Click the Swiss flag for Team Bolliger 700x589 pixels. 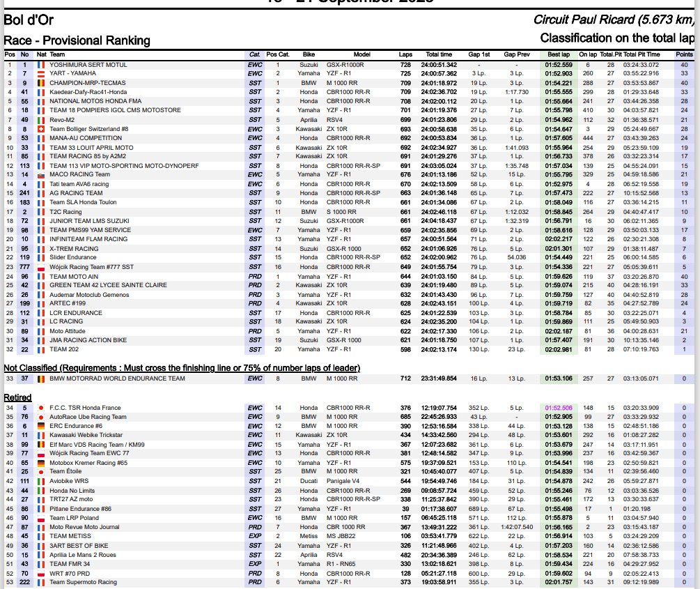click(x=40, y=129)
